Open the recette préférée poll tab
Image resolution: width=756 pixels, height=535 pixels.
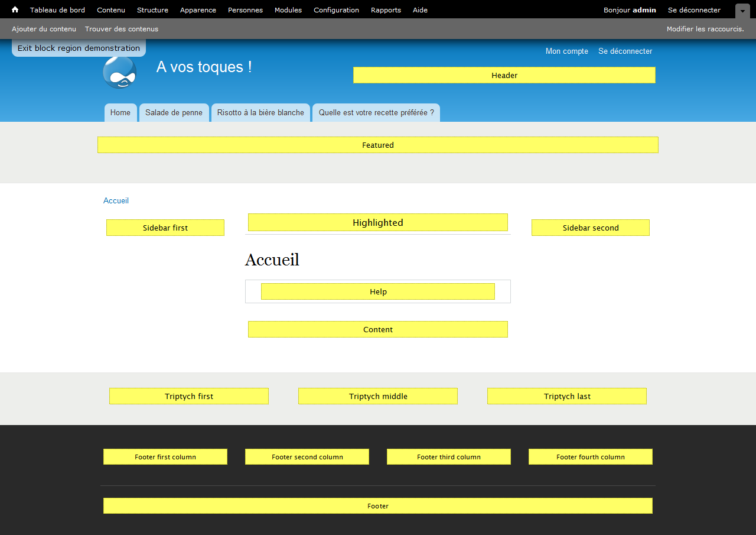[376, 112]
